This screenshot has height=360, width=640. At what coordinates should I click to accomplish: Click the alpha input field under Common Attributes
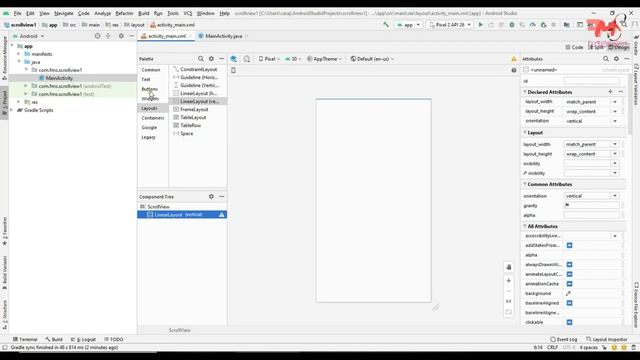click(591, 215)
